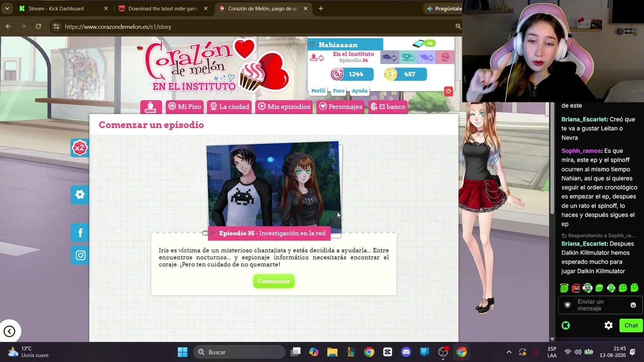Open the Perfil link
Image resolution: width=644 pixels, height=362 pixels.
(318, 91)
